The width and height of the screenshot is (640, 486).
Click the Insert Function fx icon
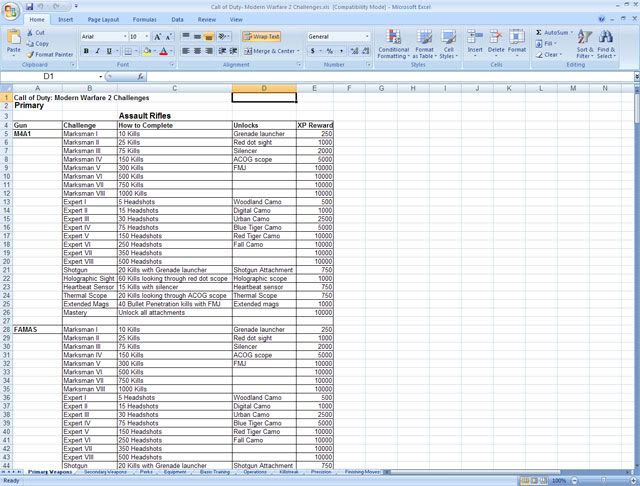click(140, 76)
